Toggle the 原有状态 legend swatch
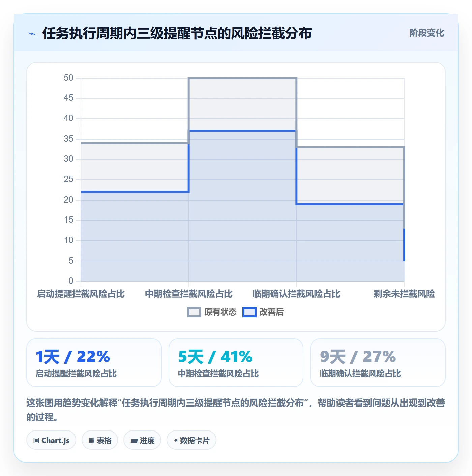472x476 pixels. point(194,312)
